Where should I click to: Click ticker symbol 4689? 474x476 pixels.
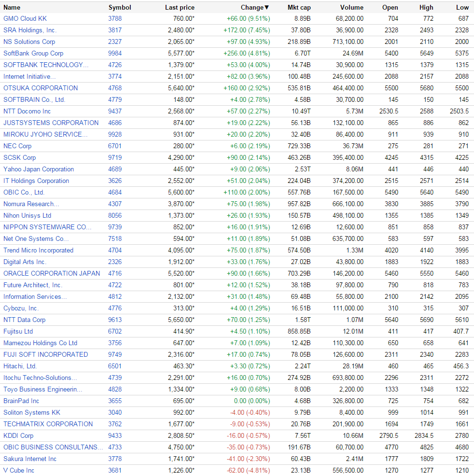tap(115, 169)
